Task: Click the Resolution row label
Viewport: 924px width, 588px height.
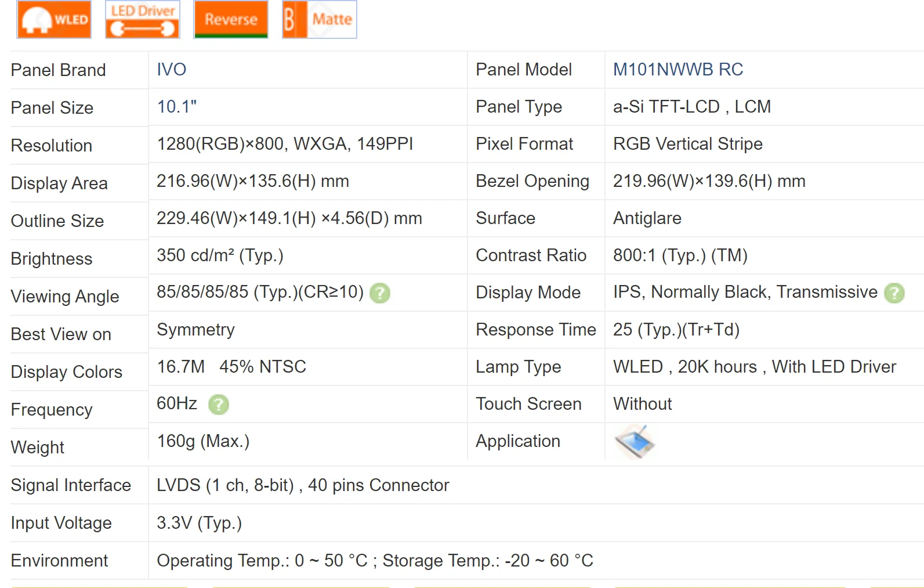Action: (52, 146)
